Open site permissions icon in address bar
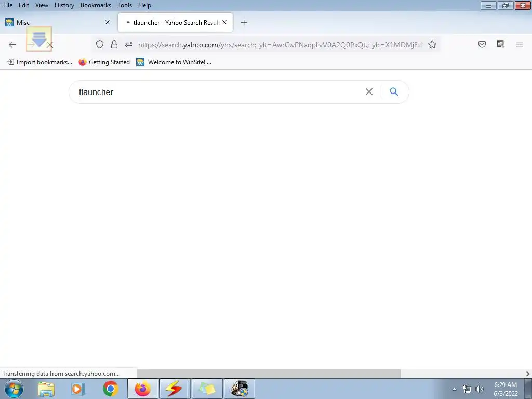The height and width of the screenshot is (399, 532). coord(129,45)
